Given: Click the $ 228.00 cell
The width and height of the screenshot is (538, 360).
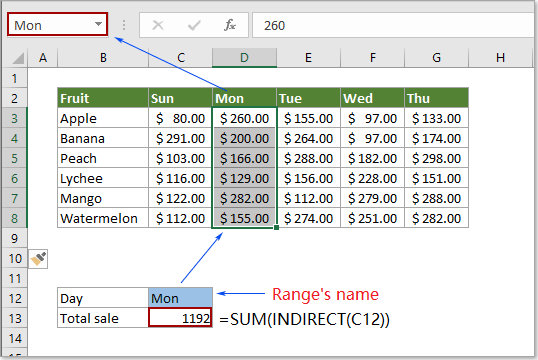Looking at the screenshot, I should coord(373,178).
